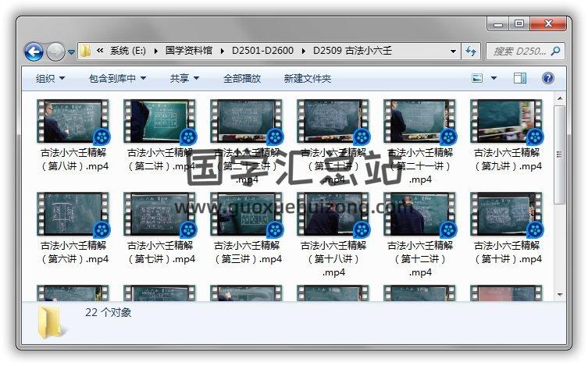The height and width of the screenshot is (366, 588).
Task: Toggle the preview pane icon
Action: click(520, 78)
